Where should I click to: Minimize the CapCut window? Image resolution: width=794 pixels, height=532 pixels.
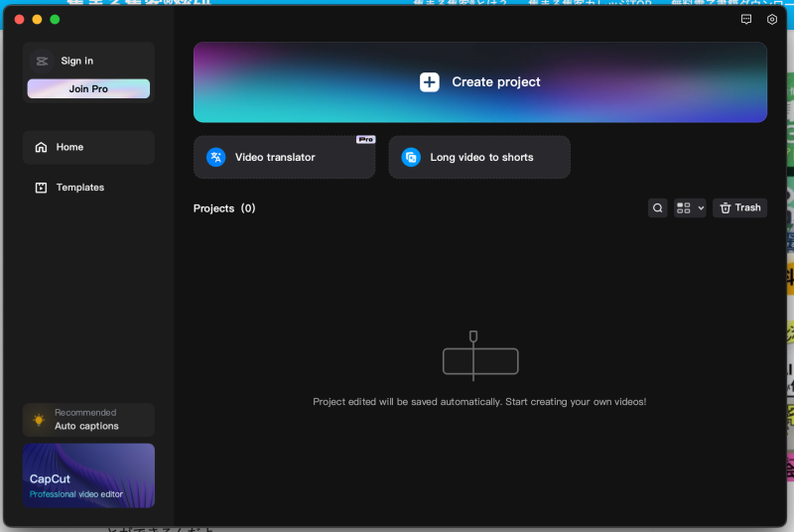[37, 20]
